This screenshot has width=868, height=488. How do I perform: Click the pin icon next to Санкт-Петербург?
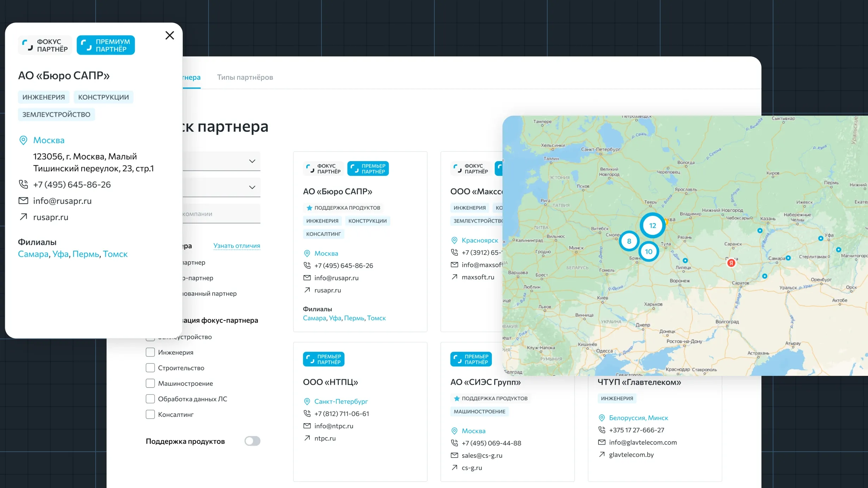click(x=307, y=402)
